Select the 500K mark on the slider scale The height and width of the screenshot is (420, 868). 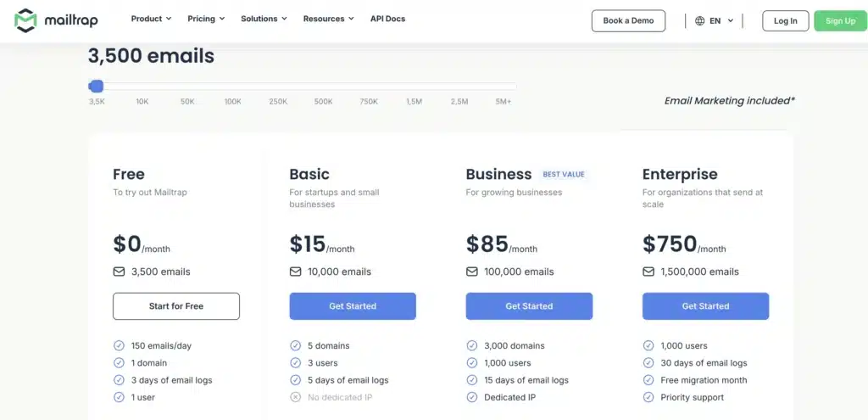click(323, 102)
